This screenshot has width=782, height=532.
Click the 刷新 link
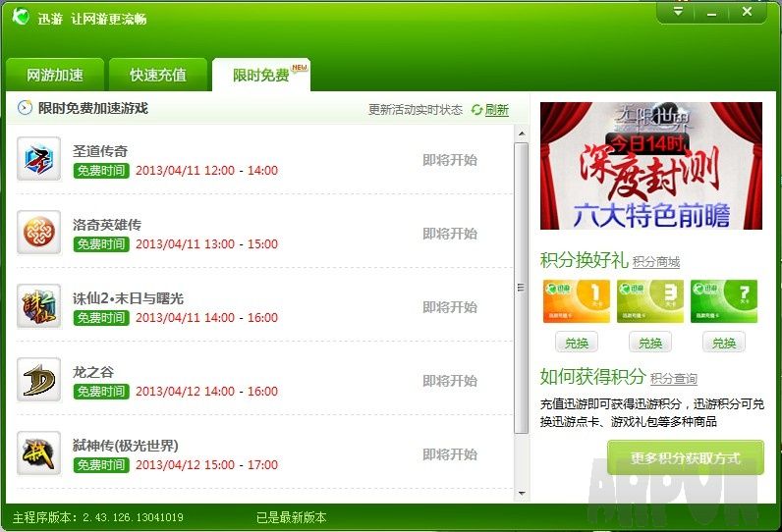[x=497, y=110]
